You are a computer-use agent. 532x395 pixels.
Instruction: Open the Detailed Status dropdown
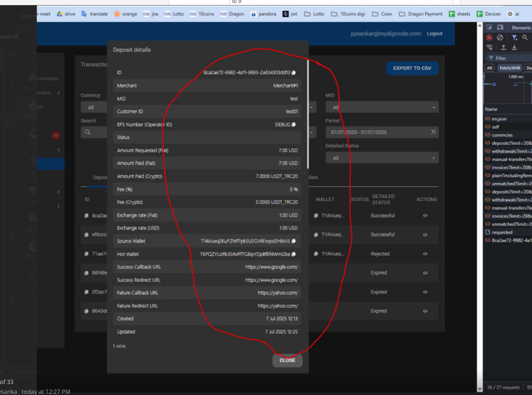point(382,158)
